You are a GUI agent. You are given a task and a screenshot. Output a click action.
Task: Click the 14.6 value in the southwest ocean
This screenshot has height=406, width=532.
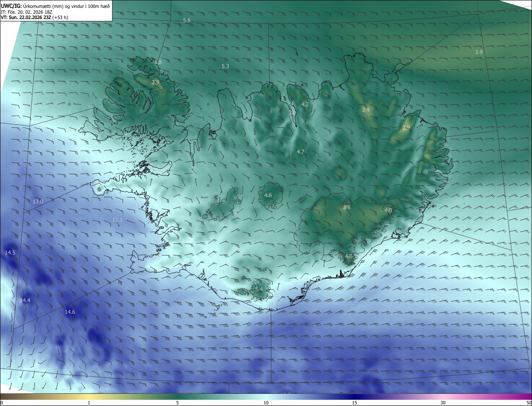[70, 312]
